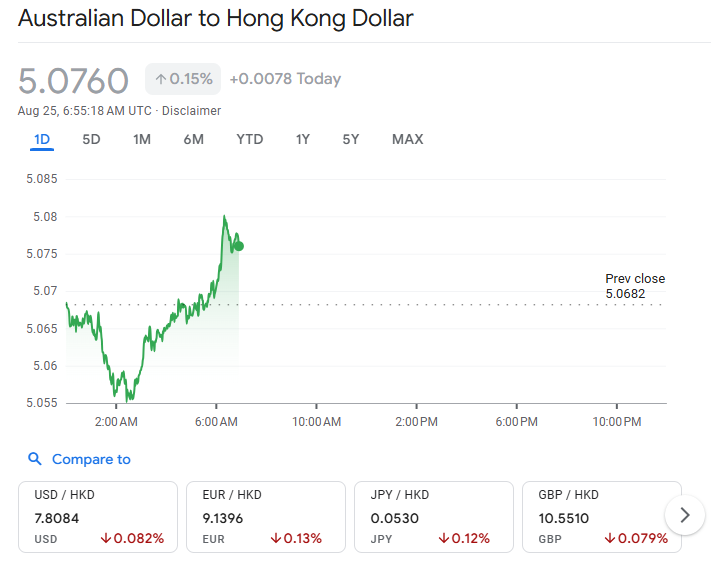Open the Disclaimer link
This screenshot has width=711, height=566.
point(191,111)
